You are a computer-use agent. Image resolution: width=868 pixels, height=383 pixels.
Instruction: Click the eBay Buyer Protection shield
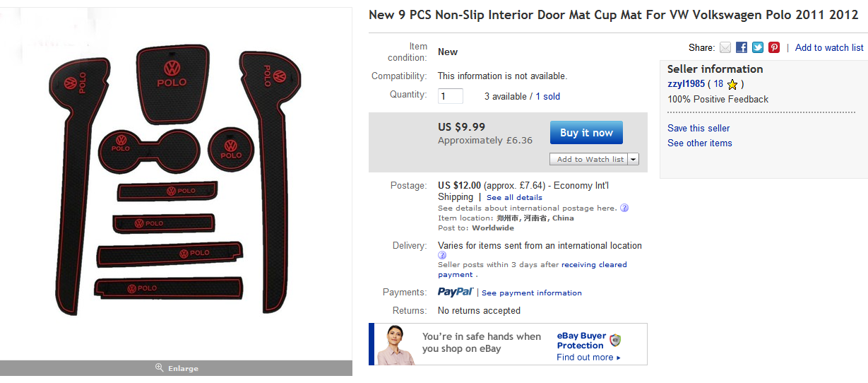tap(615, 341)
